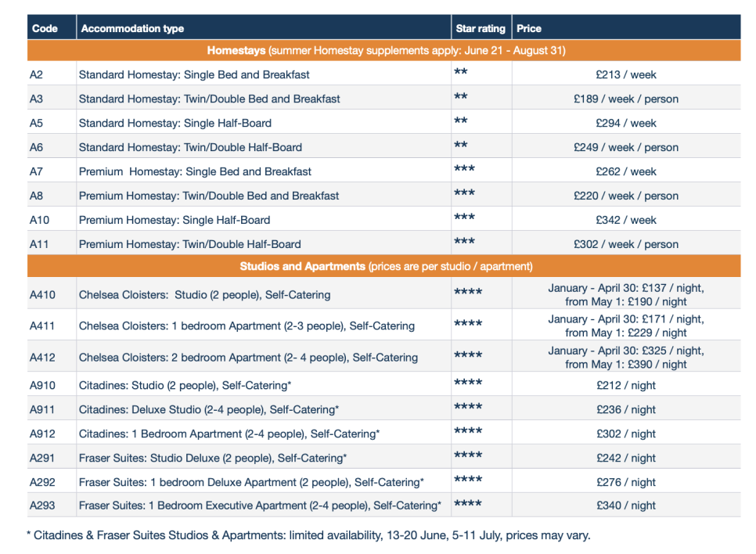Image resolution: width=756 pixels, height=554 pixels.
Task: Click code A8 in the table
Action: pos(36,196)
